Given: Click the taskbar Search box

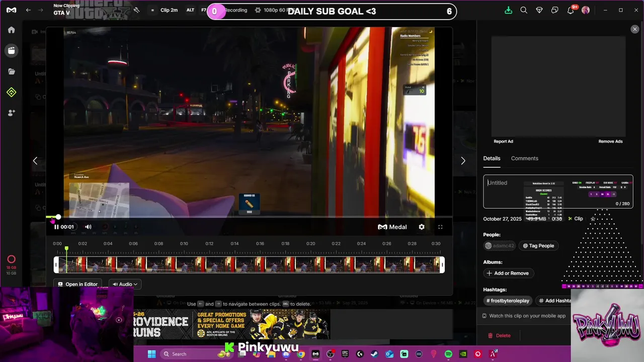Looking at the screenshot, I should [x=197, y=354].
